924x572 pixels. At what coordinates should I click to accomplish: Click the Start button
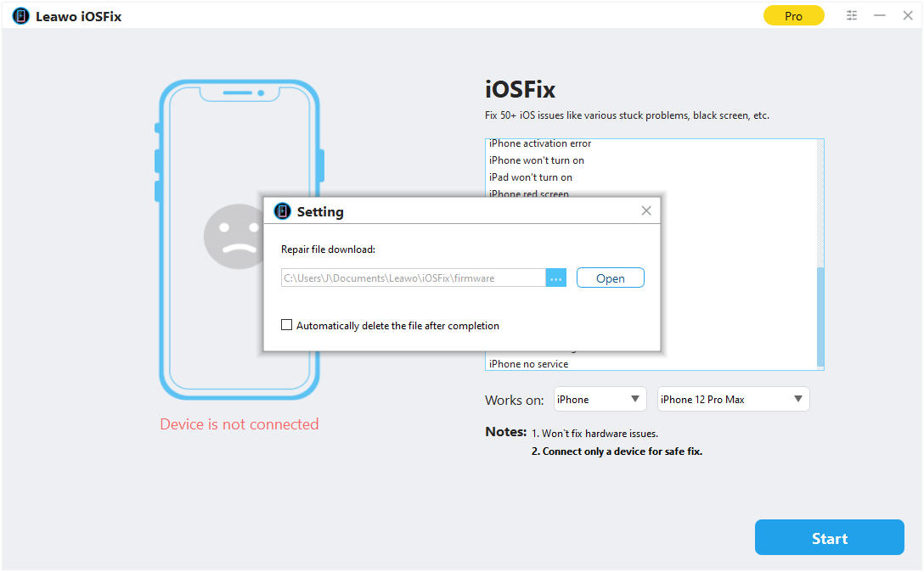(x=829, y=537)
